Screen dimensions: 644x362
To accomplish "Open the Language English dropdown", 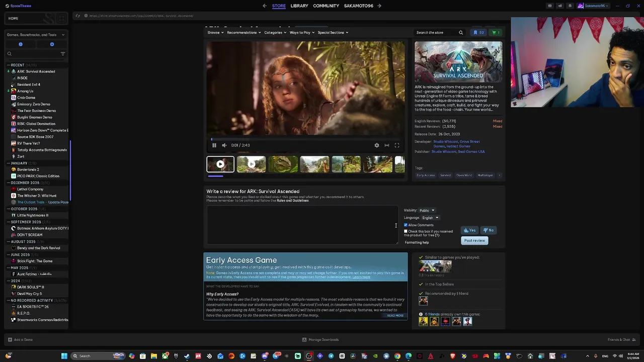I will coord(430,218).
